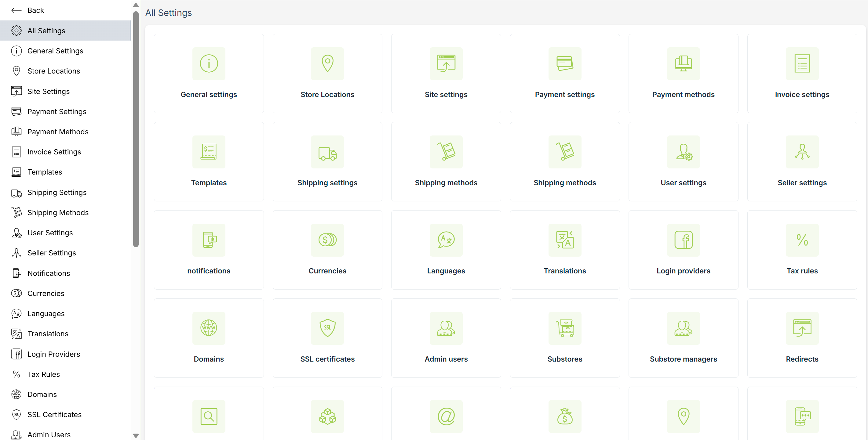Open the Currencies coin icon tile
The image size is (868, 440).
tap(327, 240)
